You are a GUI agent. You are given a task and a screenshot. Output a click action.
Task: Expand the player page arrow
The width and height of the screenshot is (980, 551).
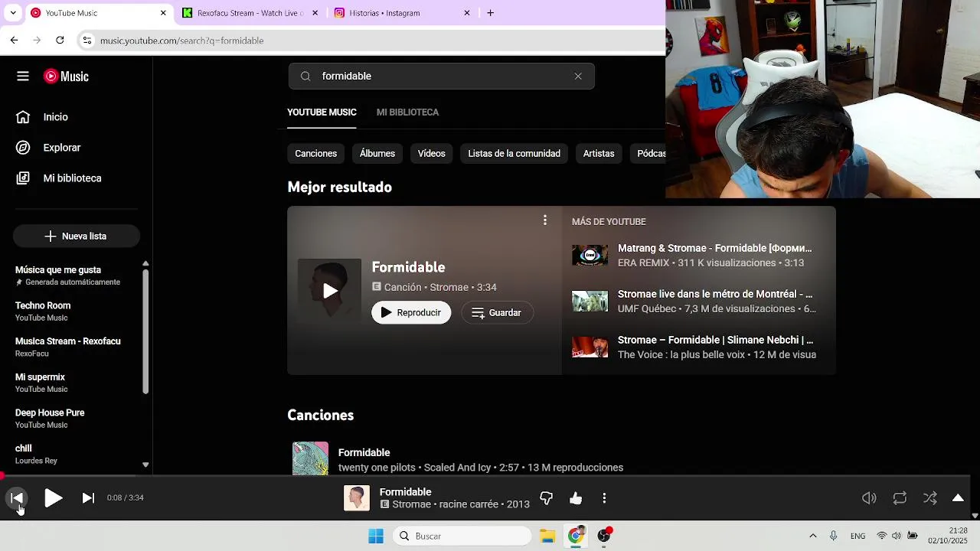point(958,498)
